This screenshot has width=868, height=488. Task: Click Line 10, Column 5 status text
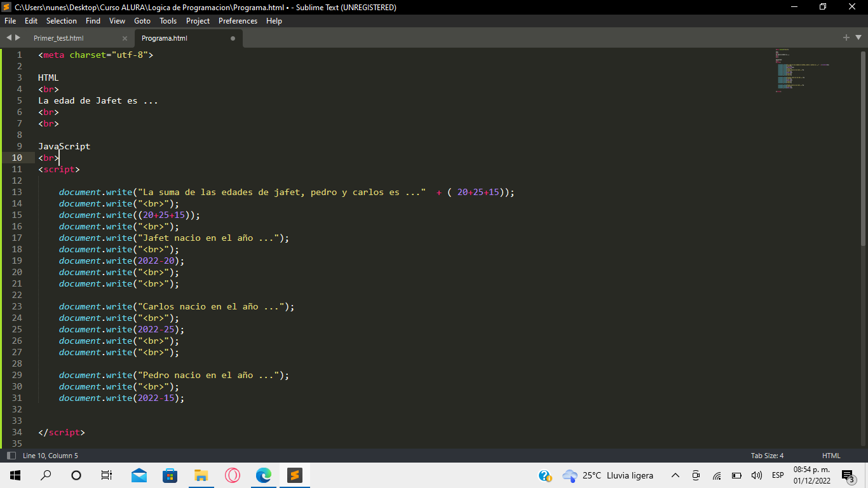point(50,456)
